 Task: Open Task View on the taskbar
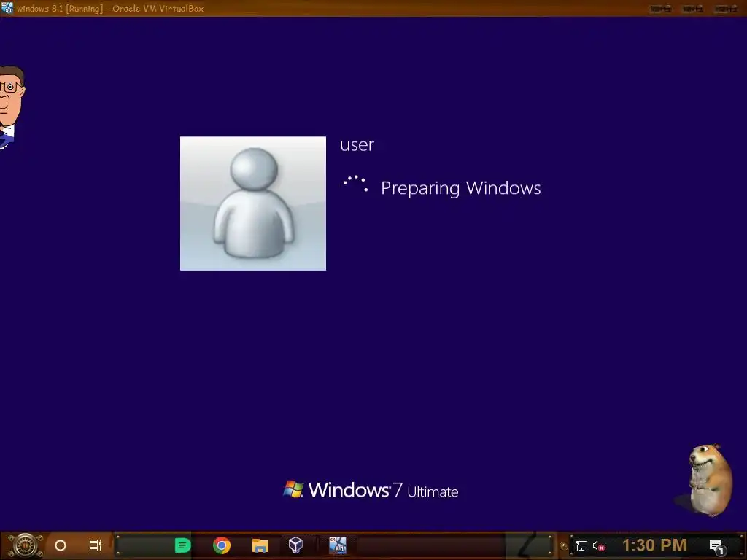click(96, 545)
